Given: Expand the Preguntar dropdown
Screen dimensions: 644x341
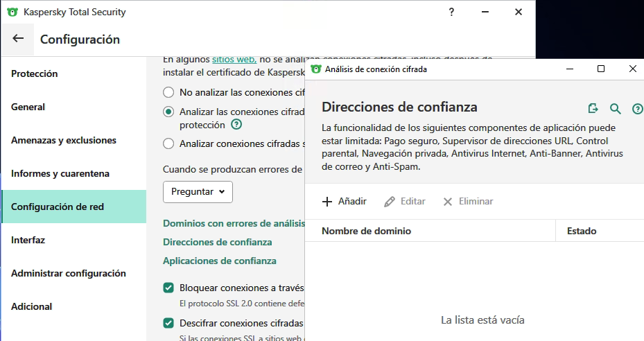Looking at the screenshot, I should (198, 192).
